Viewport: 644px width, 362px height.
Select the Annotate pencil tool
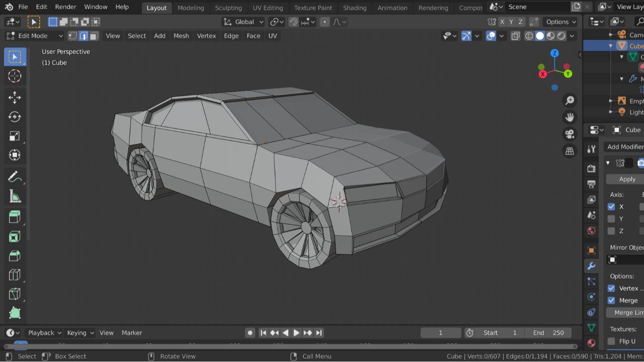[x=15, y=177]
